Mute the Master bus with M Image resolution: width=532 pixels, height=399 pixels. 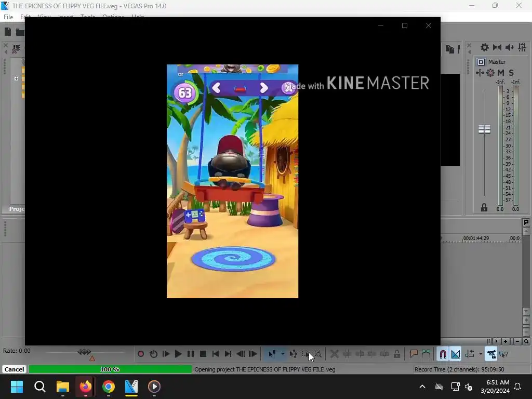click(x=500, y=73)
